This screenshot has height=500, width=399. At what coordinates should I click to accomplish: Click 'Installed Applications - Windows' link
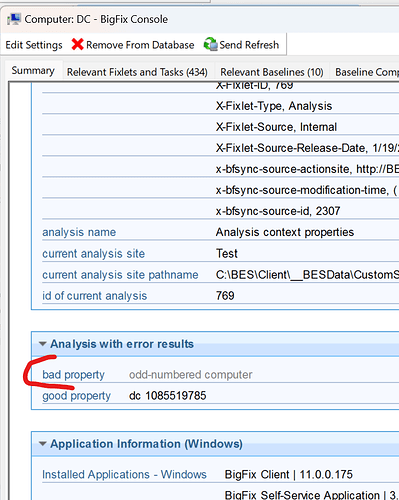point(124,474)
